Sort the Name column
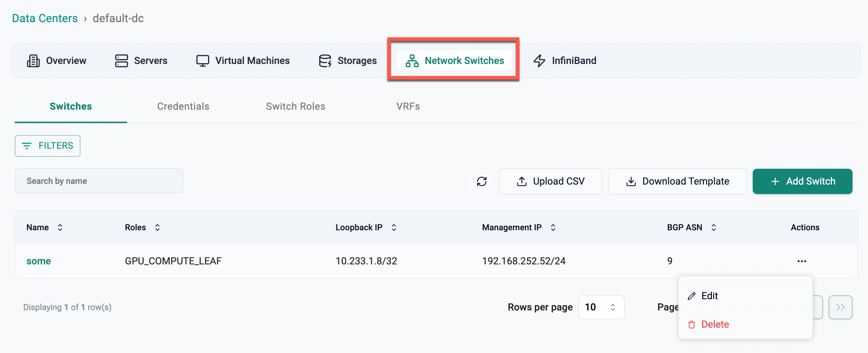868x353 pixels. (60, 227)
